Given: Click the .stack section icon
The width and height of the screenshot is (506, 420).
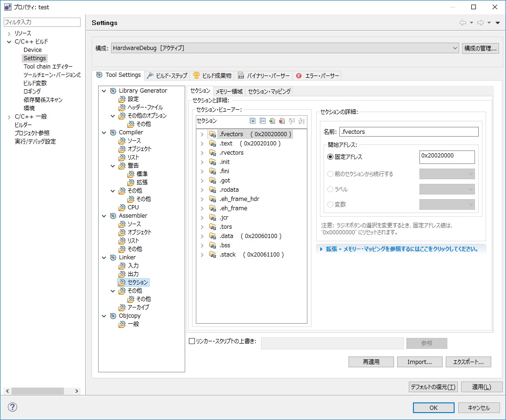Looking at the screenshot, I should pos(212,255).
